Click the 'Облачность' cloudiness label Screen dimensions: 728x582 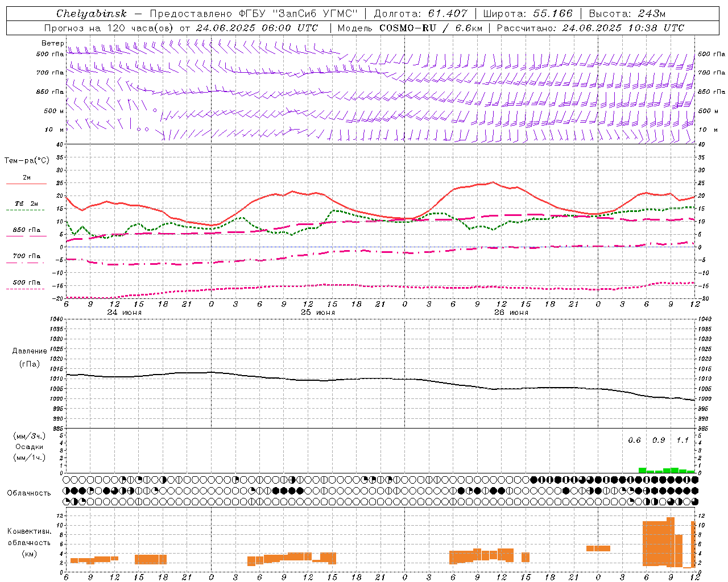[x=29, y=493]
